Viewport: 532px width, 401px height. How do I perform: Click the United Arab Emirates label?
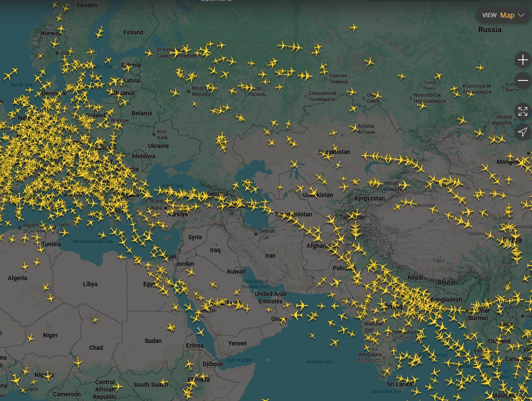(271, 298)
